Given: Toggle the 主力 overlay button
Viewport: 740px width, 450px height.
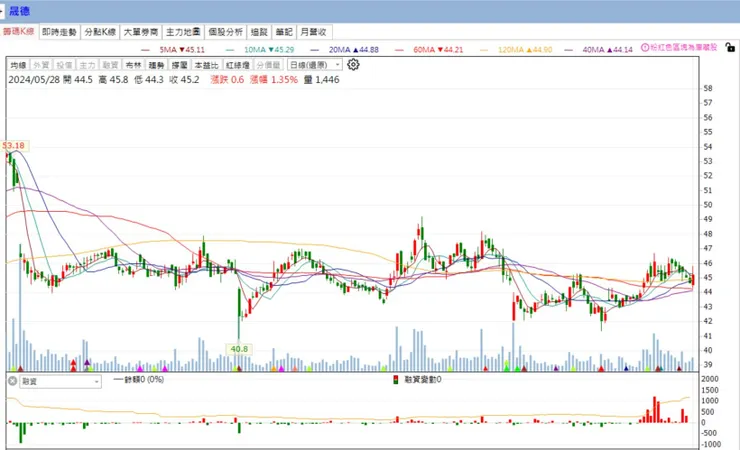Looking at the screenshot, I should 87,65.
